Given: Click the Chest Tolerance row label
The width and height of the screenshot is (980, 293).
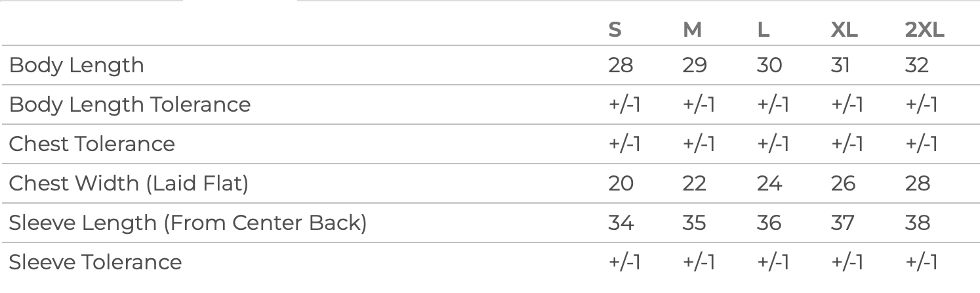Looking at the screenshot, I should [x=92, y=144].
